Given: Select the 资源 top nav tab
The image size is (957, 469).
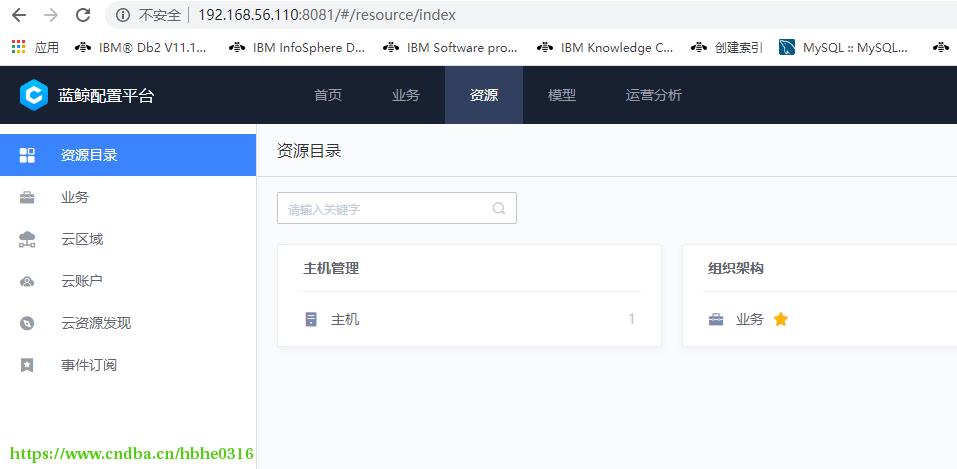Looking at the screenshot, I should coord(484,95).
